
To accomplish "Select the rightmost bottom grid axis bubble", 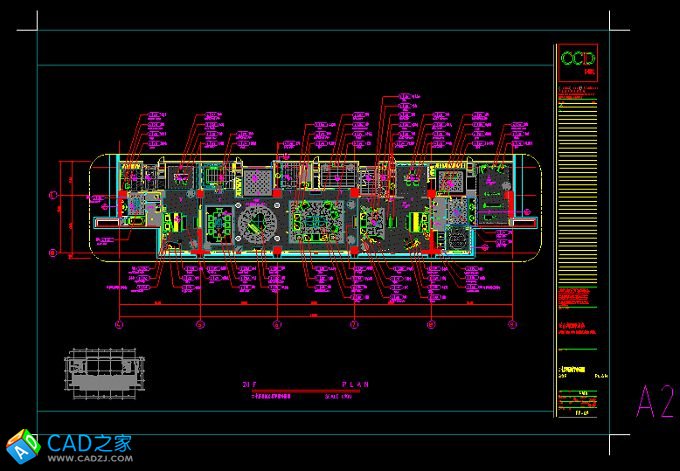I will click(510, 324).
